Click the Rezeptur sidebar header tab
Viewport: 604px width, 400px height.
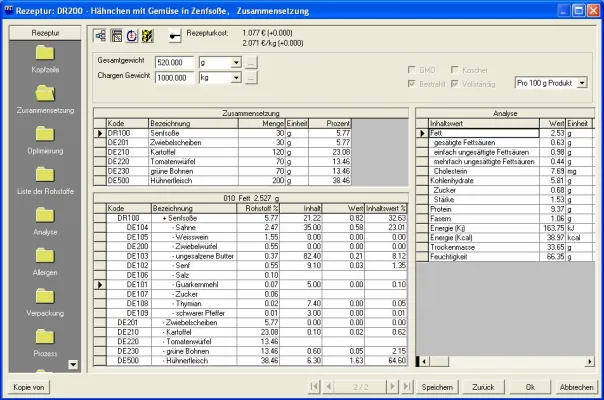click(x=43, y=33)
